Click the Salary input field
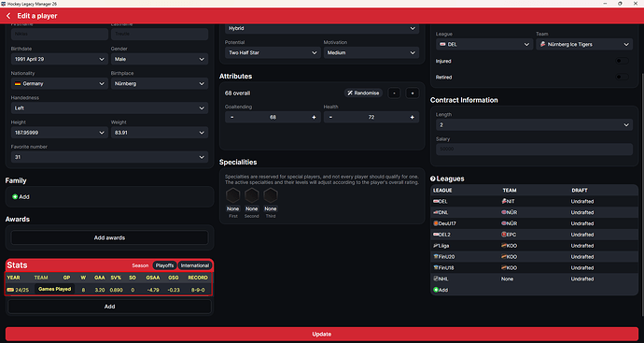Viewport: 644px width, 343px height. [x=534, y=149]
